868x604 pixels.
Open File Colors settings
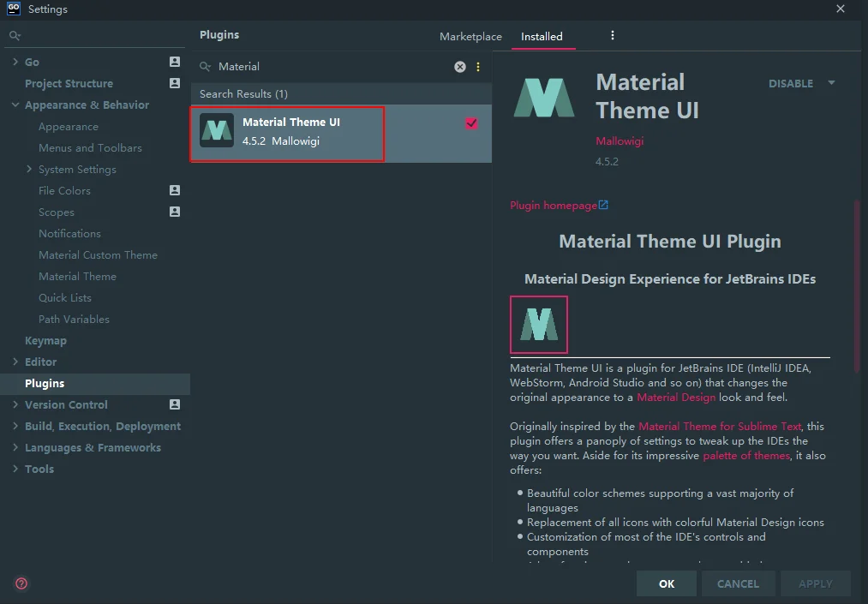pyautogui.click(x=64, y=190)
